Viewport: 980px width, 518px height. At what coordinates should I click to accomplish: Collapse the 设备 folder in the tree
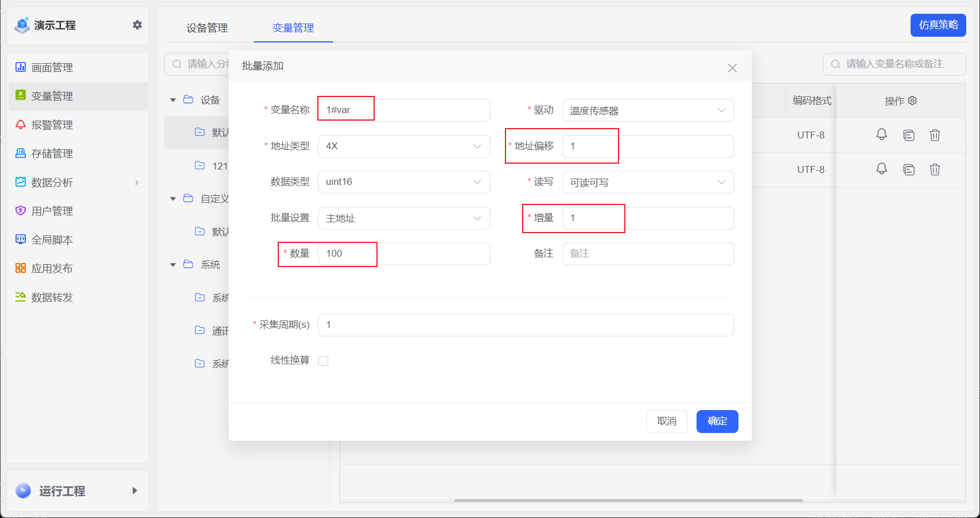[173, 99]
